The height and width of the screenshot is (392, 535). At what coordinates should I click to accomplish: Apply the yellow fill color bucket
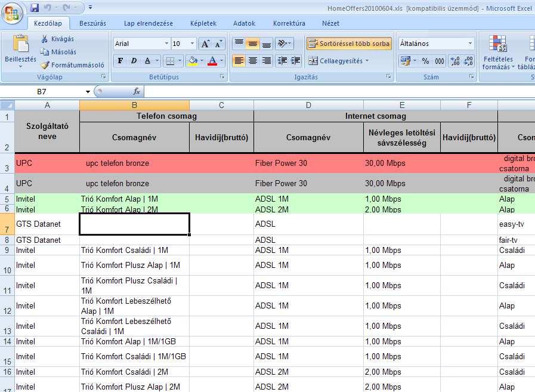tap(193, 61)
